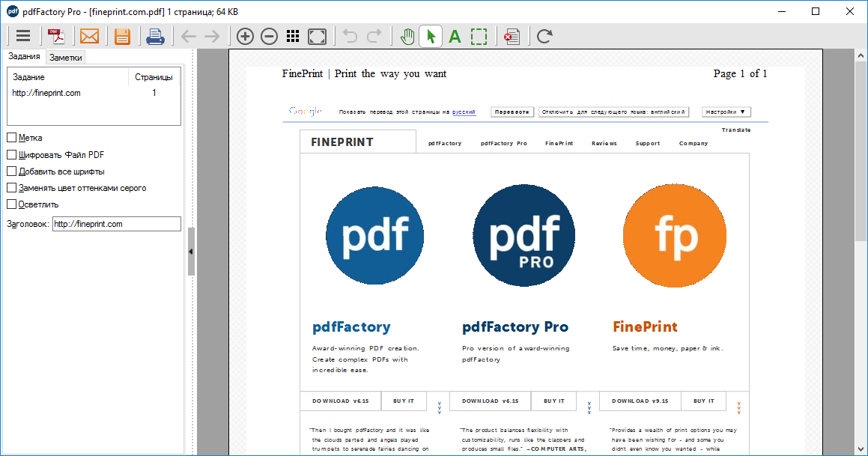The height and width of the screenshot is (456, 868).
Task: Click the save as PDF icon
Action: pyautogui.click(x=56, y=36)
